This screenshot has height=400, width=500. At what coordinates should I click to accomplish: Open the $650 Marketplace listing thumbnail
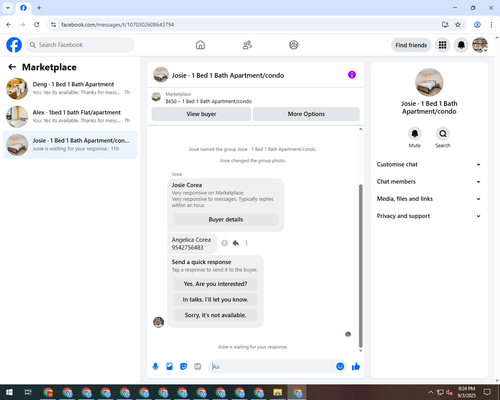(x=156, y=97)
